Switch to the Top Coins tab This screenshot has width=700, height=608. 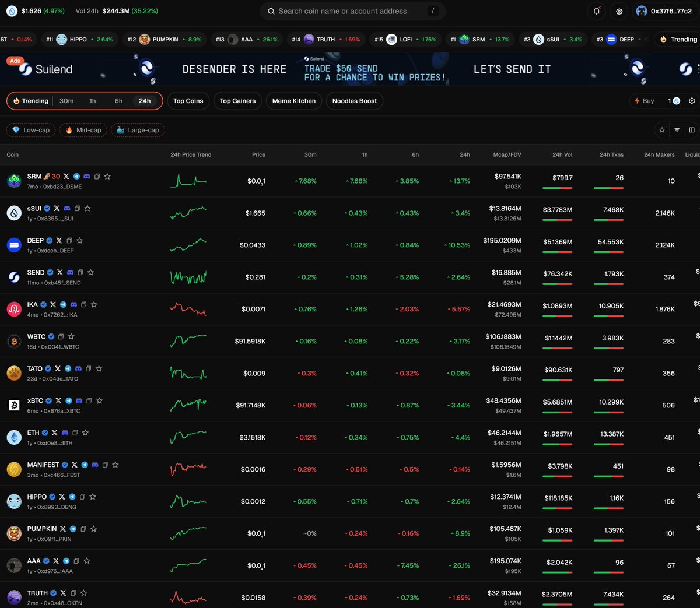pyautogui.click(x=188, y=101)
